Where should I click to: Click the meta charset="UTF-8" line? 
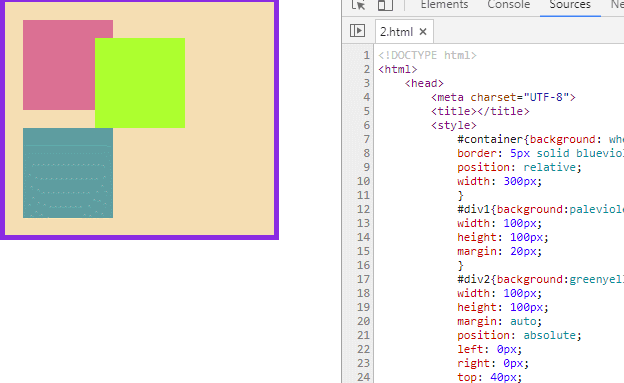click(503, 97)
